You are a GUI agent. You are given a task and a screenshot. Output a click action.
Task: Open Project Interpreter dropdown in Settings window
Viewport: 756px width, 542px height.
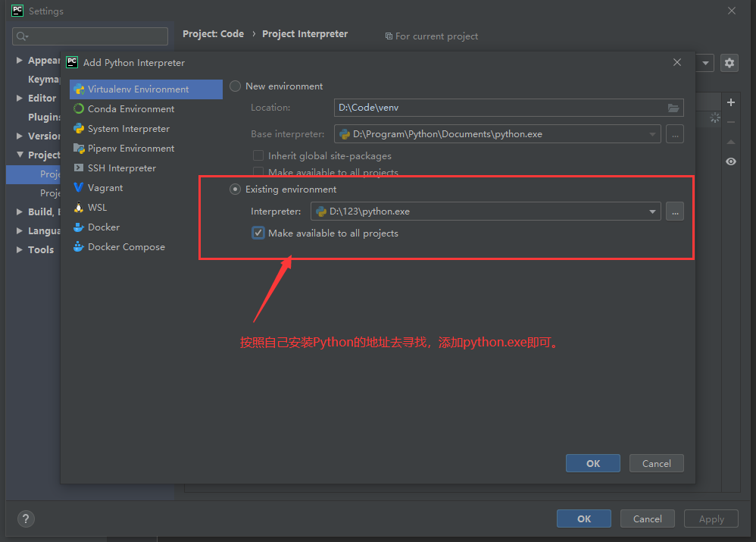tap(705, 63)
